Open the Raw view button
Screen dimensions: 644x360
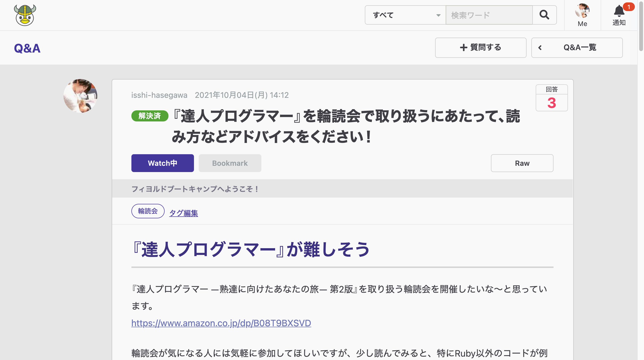[x=522, y=163]
